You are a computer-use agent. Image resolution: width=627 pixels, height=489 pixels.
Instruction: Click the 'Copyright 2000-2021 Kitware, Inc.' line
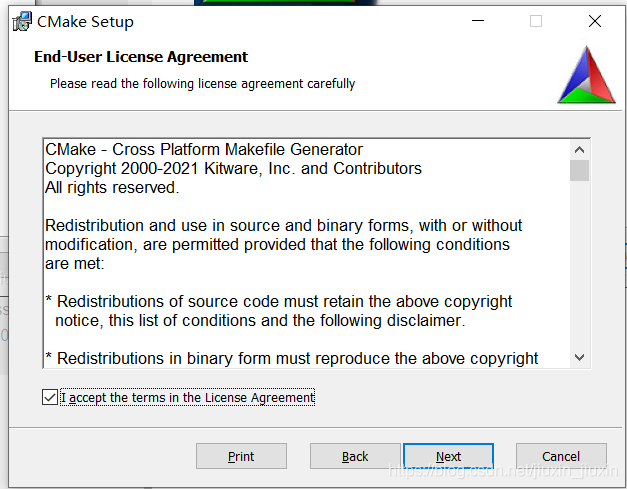click(x=233, y=169)
